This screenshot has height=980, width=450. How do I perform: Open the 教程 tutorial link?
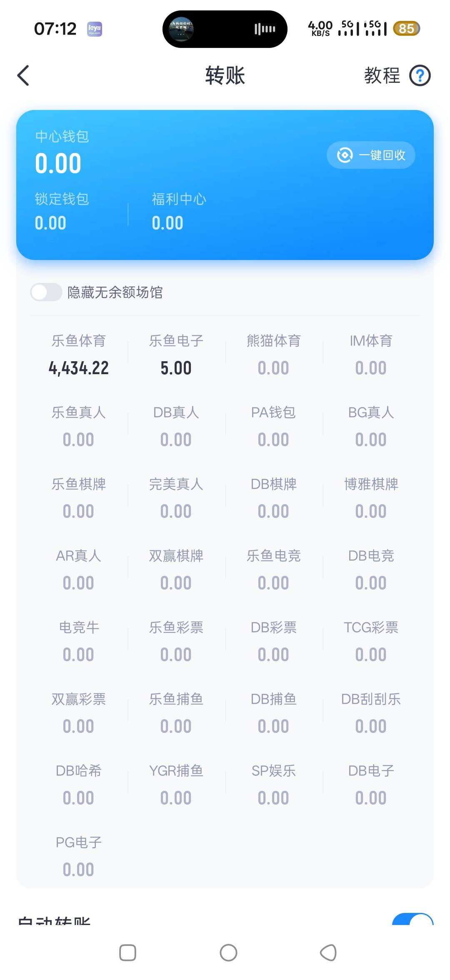[x=382, y=76]
